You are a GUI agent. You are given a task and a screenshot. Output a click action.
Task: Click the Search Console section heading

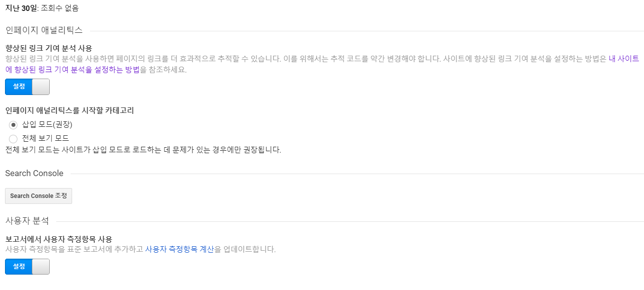[x=34, y=173]
